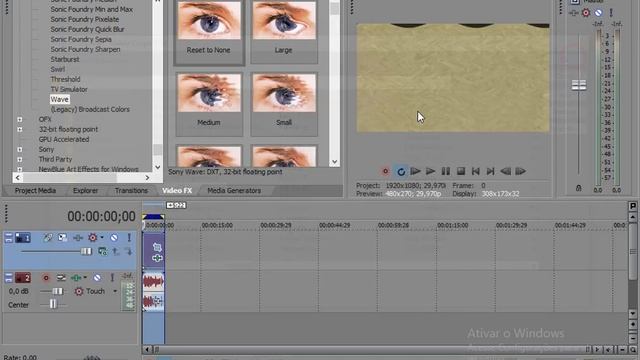Go to start of project

476,171
